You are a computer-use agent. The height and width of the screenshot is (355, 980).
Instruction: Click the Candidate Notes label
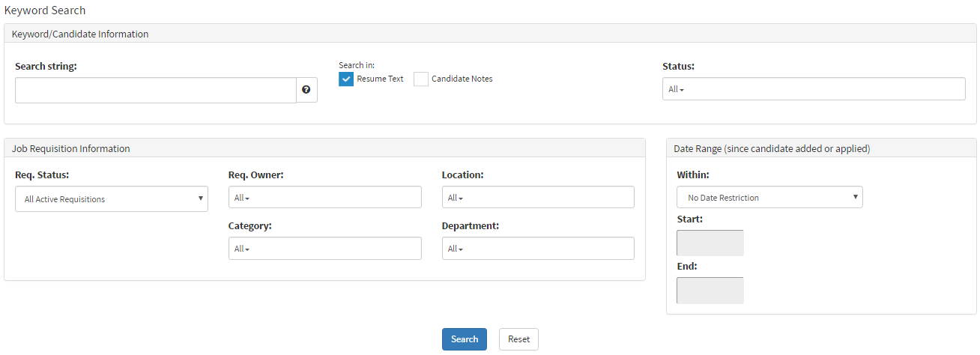(x=462, y=79)
